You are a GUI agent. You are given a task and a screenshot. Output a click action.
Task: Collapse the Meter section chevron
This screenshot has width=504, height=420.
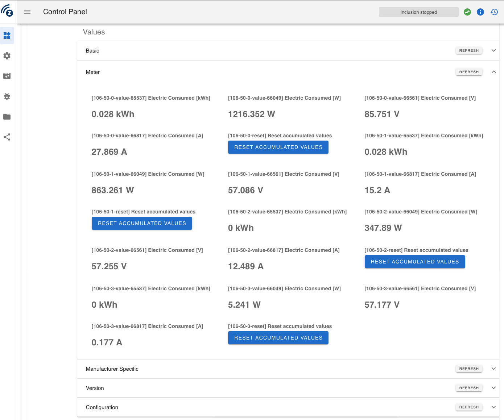click(x=493, y=72)
